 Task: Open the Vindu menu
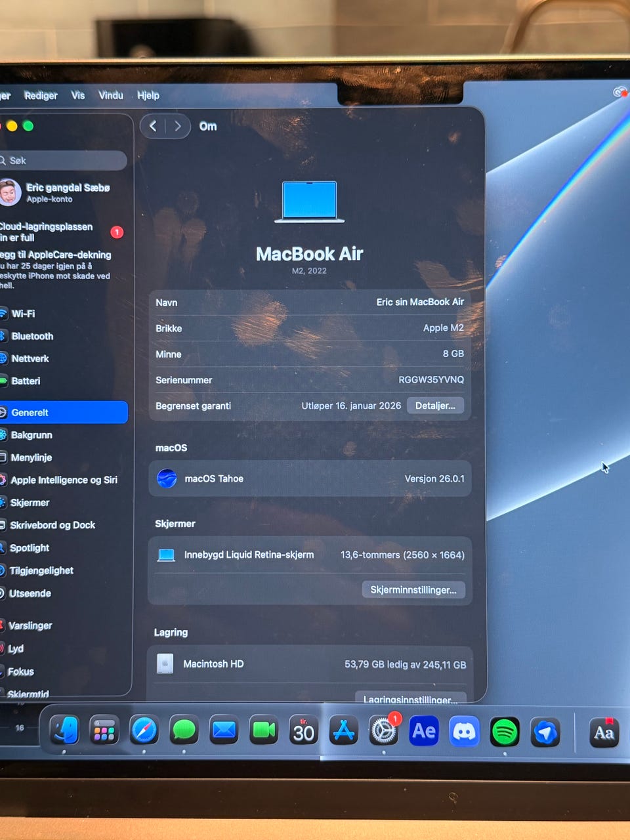coord(111,95)
